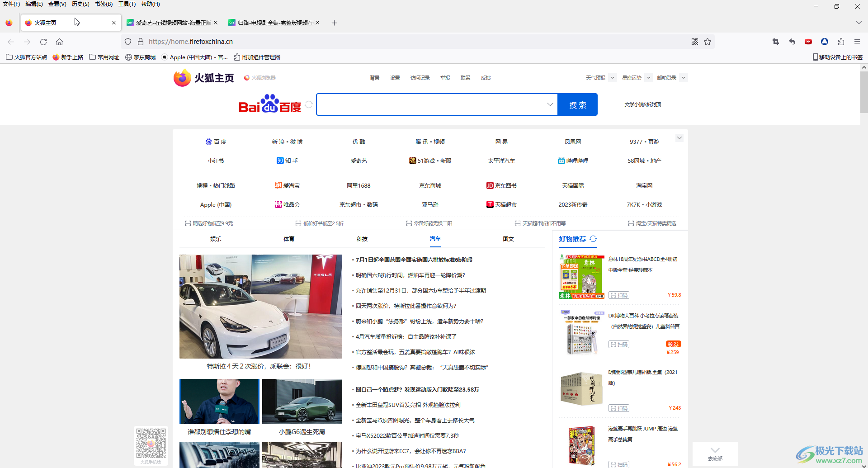Expand the 星座运势 dropdown
Screen dimensions: 868x468
click(x=648, y=78)
